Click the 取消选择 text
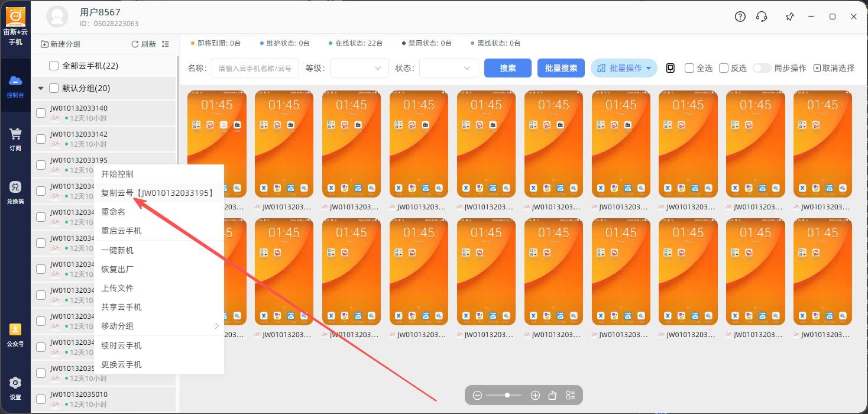Screen dimensions: 868x414 click(838, 68)
